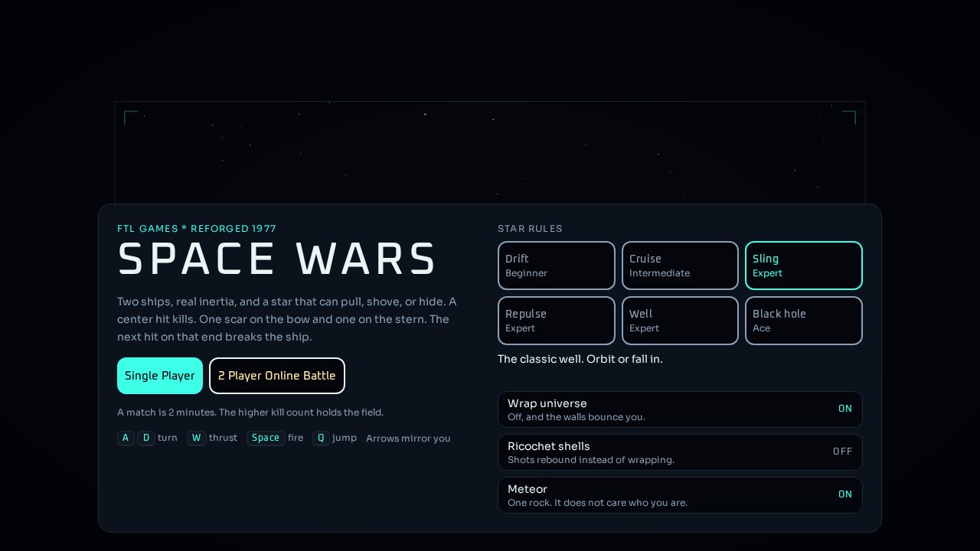This screenshot has height=551, width=980.
Task: Select the Drift Beginner star rule
Action: 557,266
